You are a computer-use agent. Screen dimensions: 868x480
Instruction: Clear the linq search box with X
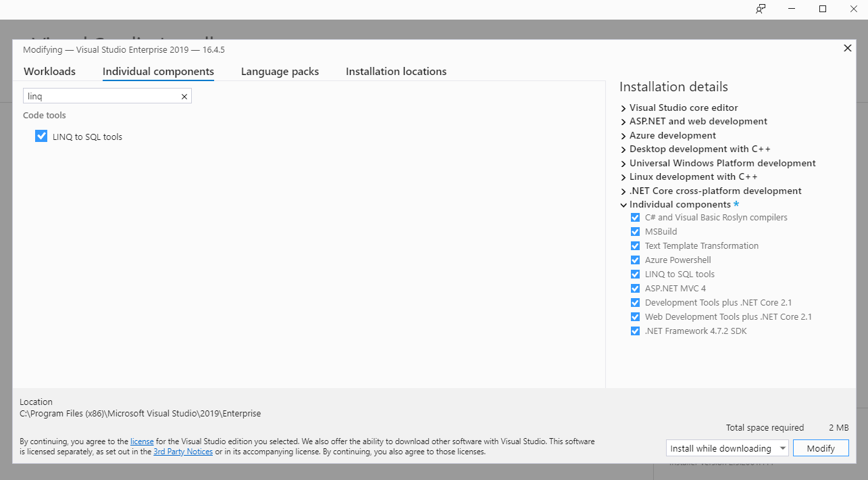184,97
